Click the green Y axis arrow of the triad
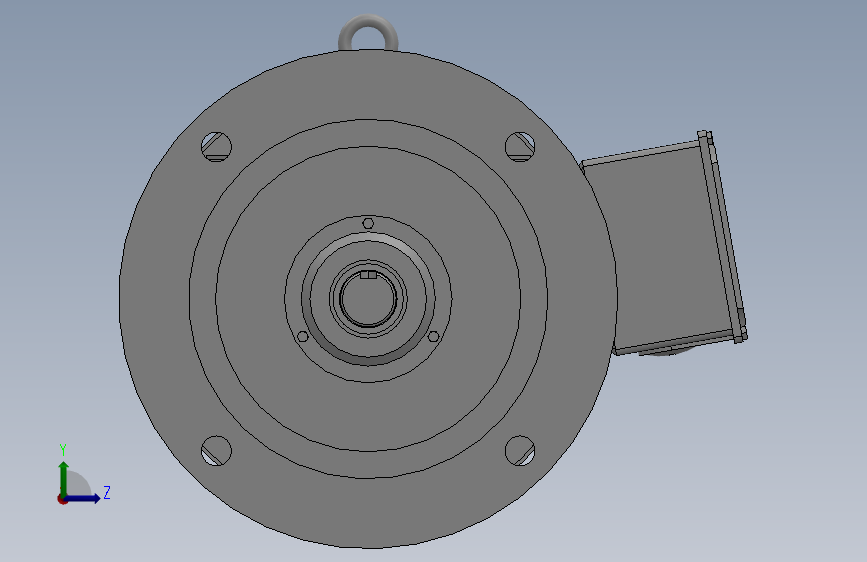This screenshot has width=867, height=562. pos(64,478)
